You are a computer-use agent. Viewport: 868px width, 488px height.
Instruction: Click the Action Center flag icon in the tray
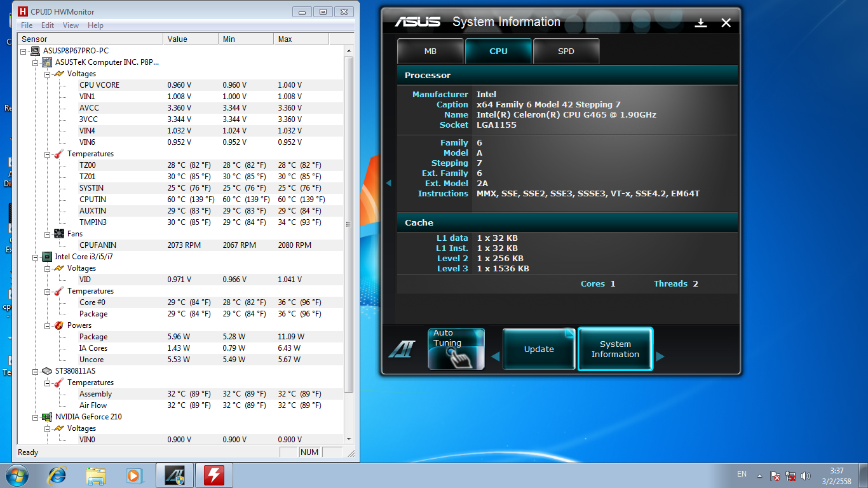(x=775, y=475)
